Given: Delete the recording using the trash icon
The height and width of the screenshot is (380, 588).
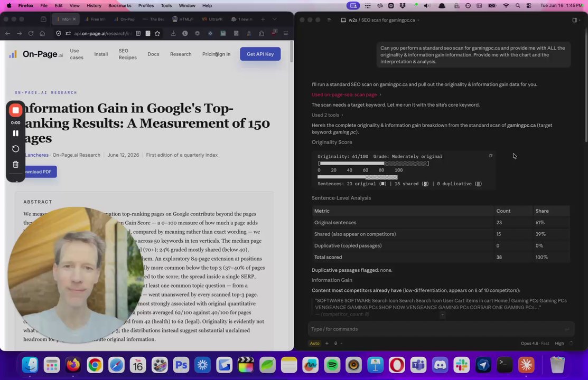Looking at the screenshot, I should (15, 165).
